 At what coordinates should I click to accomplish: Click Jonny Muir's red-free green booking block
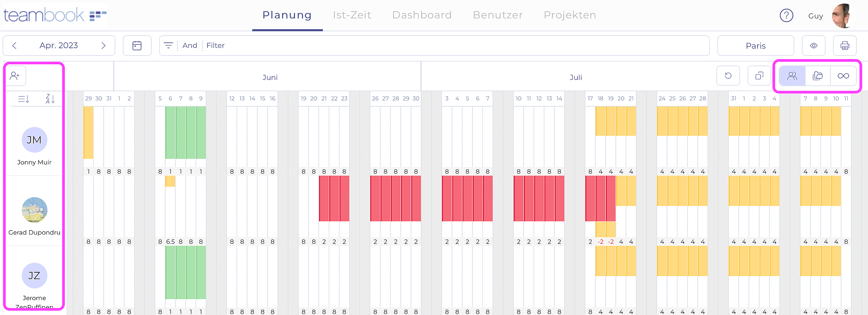185,132
